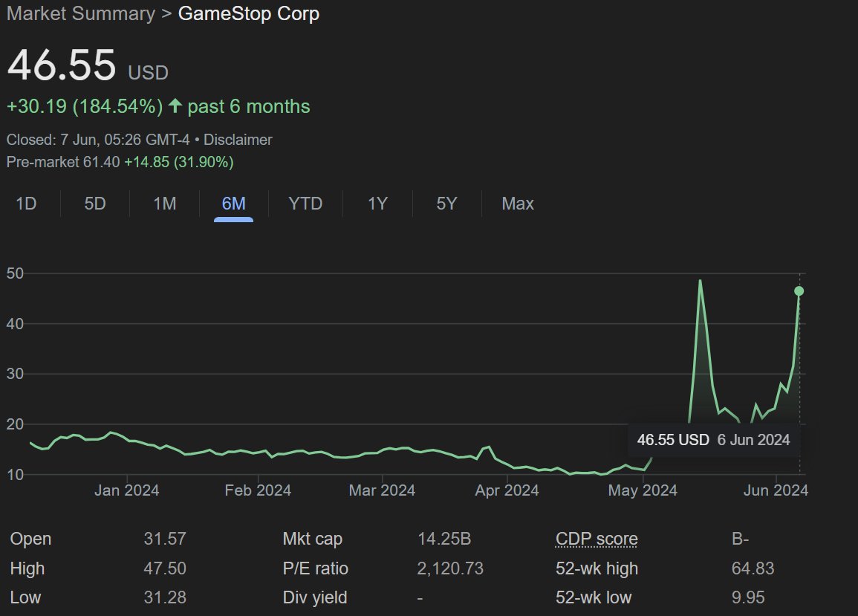The height and width of the screenshot is (616, 858).
Task: Open the Max range tab
Action: point(518,204)
